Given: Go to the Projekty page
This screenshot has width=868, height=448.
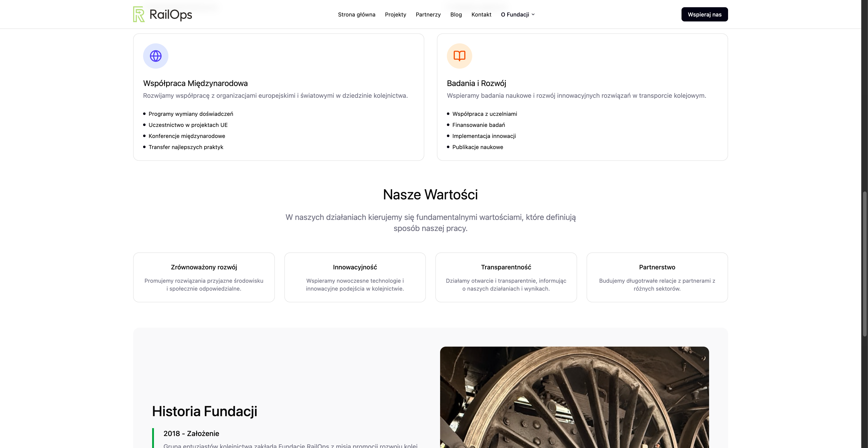Looking at the screenshot, I should [x=395, y=14].
